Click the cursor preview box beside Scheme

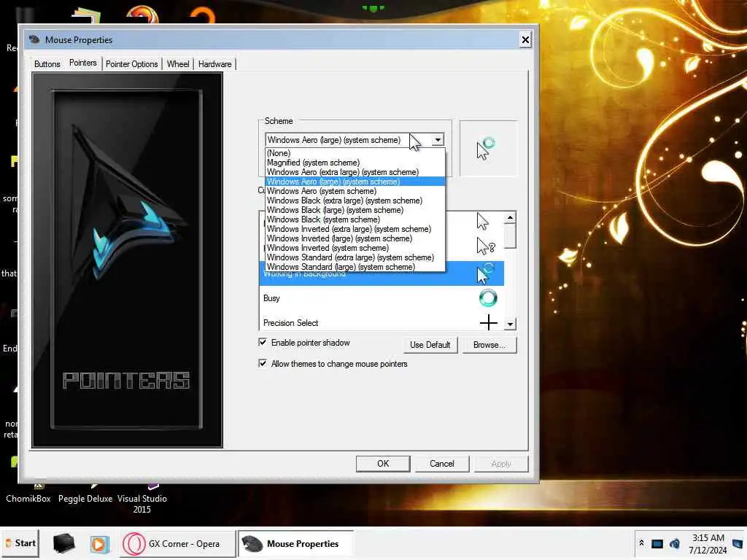coord(488,148)
